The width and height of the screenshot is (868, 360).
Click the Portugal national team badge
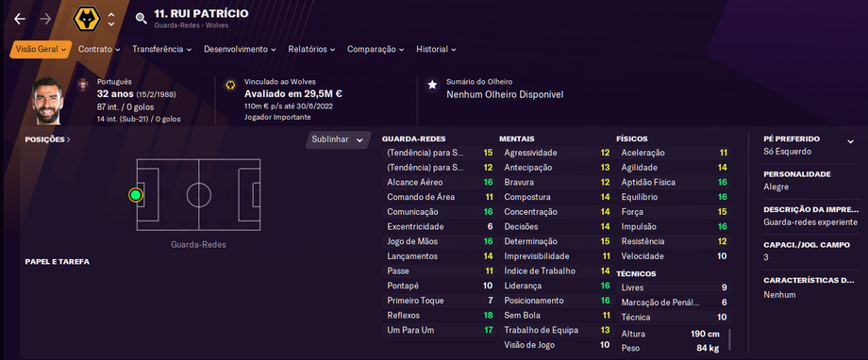tap(83, 85)
